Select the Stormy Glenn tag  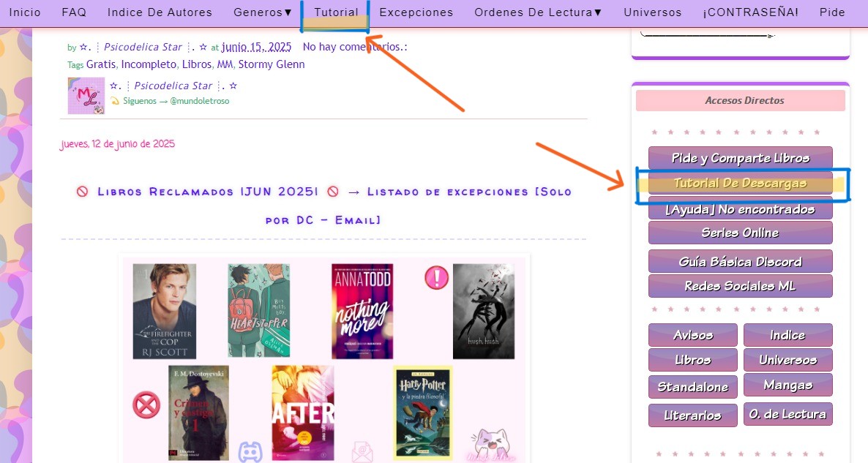click(272, 64)
